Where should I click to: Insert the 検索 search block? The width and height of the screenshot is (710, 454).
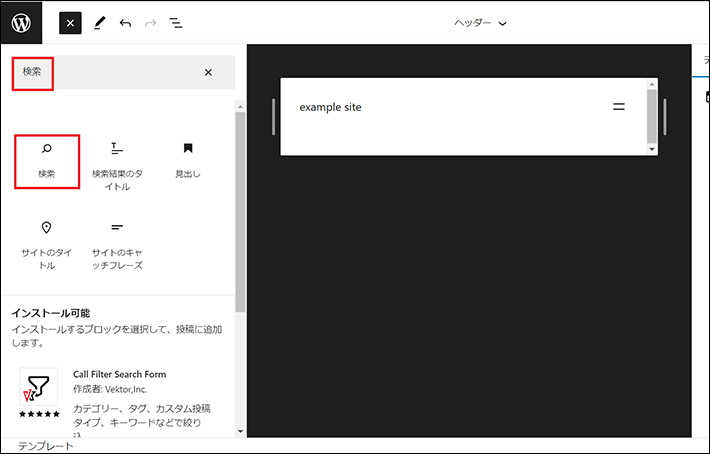pos(47,161)
